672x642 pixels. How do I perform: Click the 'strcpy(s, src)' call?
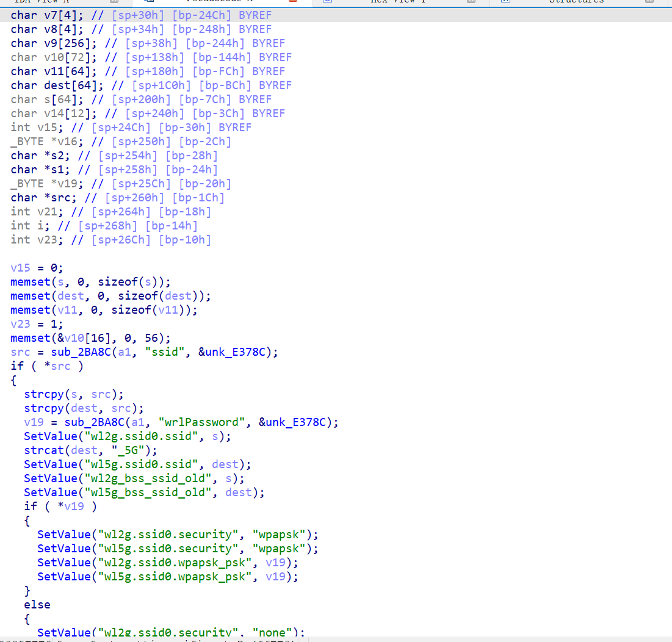click(74, 394)
